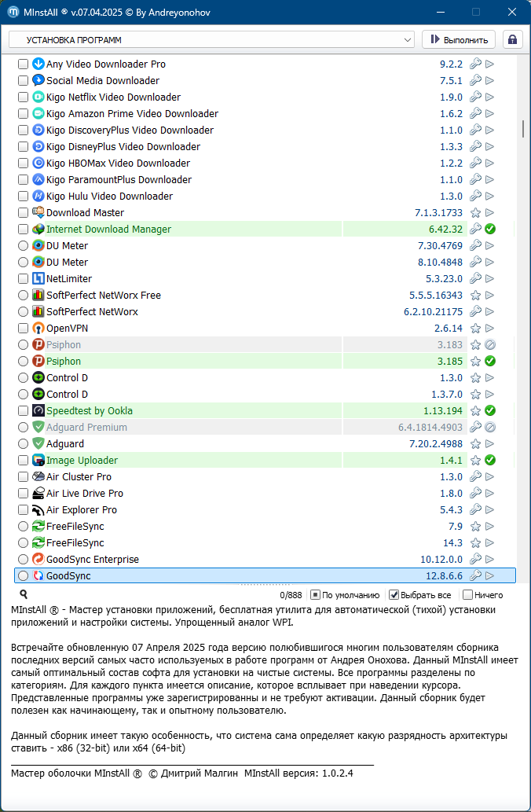Screen dimensions: 531x812
Task: Select the Kigo HBOMax Video Downloader row
Action: [x=266, y=164]
